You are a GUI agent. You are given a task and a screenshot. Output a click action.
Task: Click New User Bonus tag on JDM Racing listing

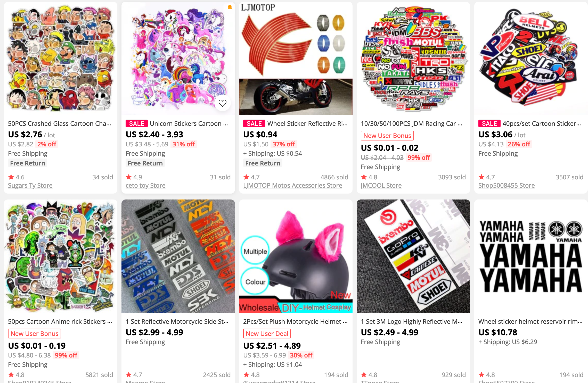(387, 136)
